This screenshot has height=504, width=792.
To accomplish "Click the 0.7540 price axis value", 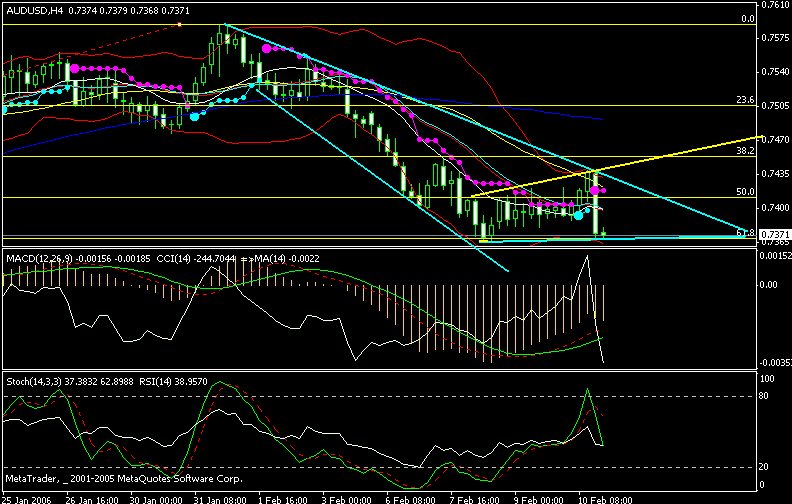I will (776, 72).
